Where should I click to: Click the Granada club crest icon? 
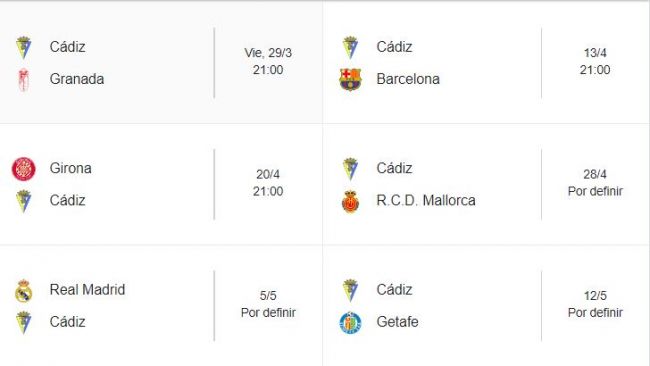[x=24, y=80]
